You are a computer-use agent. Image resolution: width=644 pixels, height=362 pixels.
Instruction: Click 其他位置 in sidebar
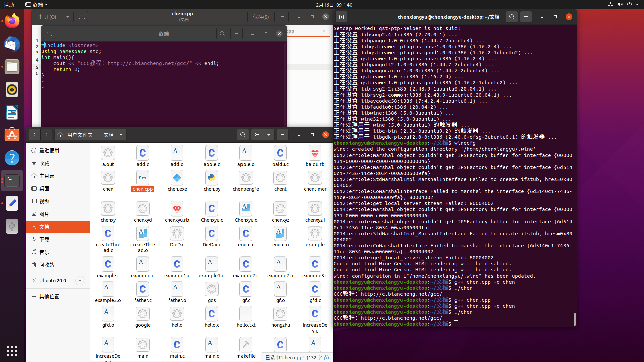pos(58,296)
